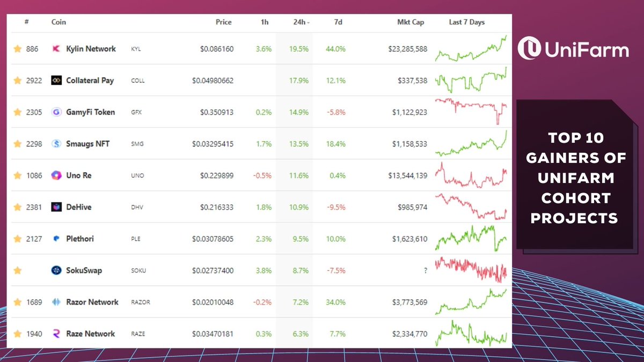Click the KYL ticker symbol
Screen dimensions: 644x362
(x=137, y=49)
